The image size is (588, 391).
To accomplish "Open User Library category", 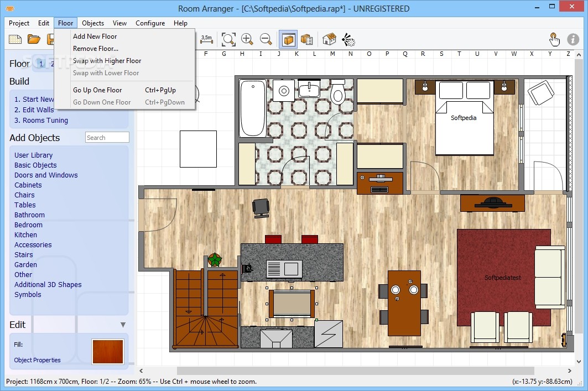I will tap(33, 155).
